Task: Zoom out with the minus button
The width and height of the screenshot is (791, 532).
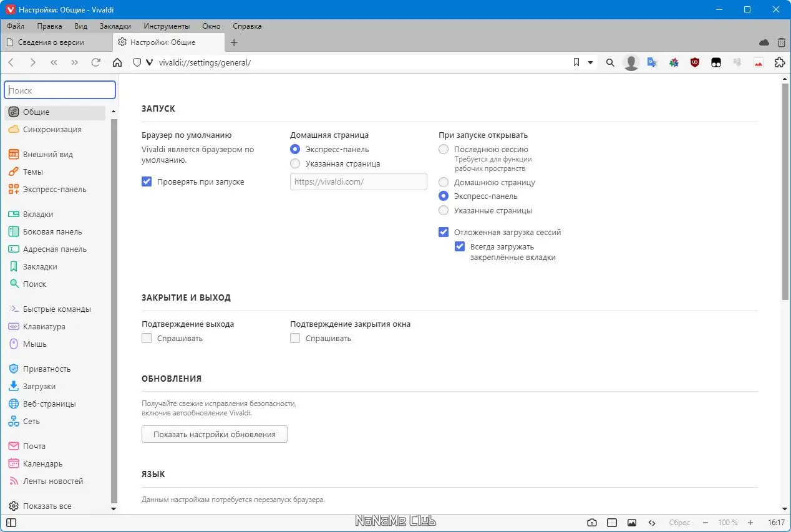Action: [706, 523]
